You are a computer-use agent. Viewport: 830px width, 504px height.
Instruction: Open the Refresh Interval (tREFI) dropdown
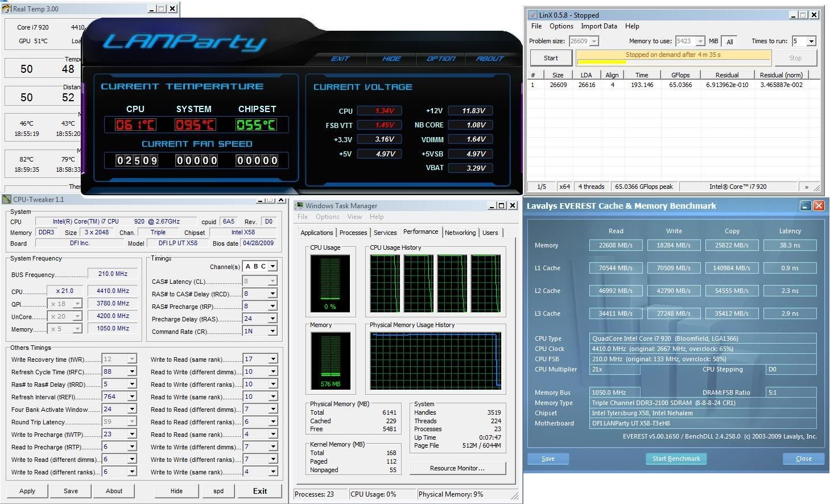pyautogui.click(x=132, y=396)
